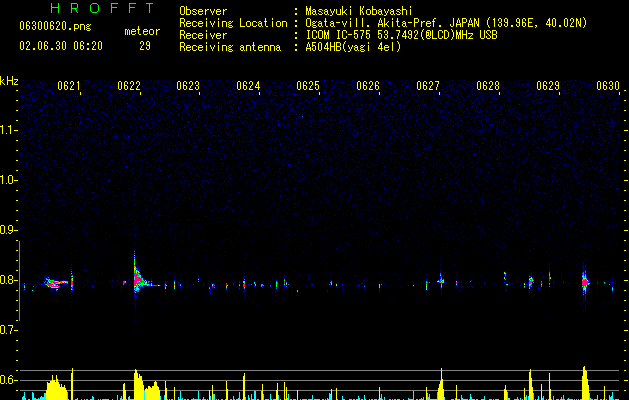Click time marker 0623
The height and width of the screenshot is (400, 629).
tap(188, 86)
